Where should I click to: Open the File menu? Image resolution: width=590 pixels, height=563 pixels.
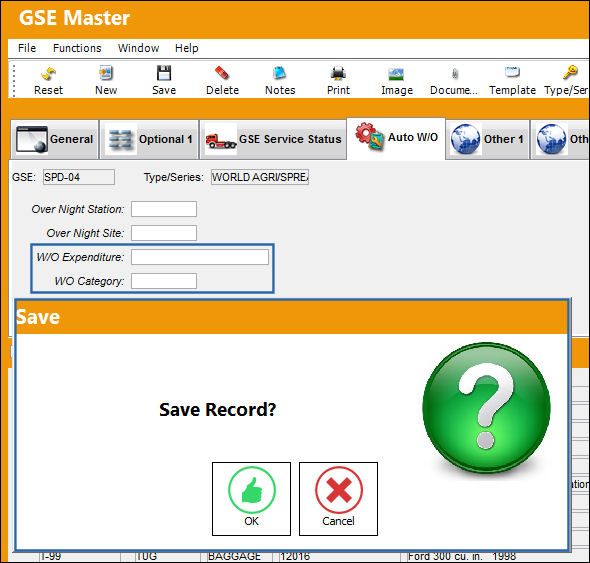point(27,48)
